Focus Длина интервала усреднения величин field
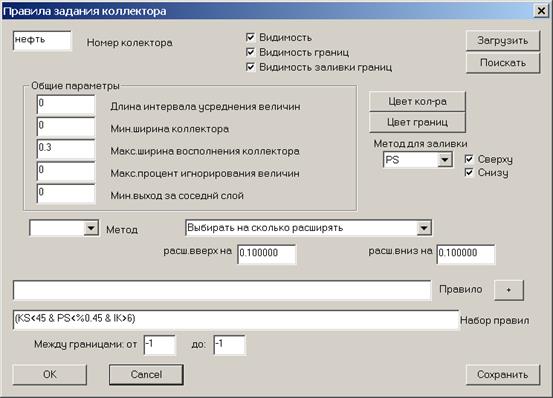553x398 pixels. (x=66, y=105)
